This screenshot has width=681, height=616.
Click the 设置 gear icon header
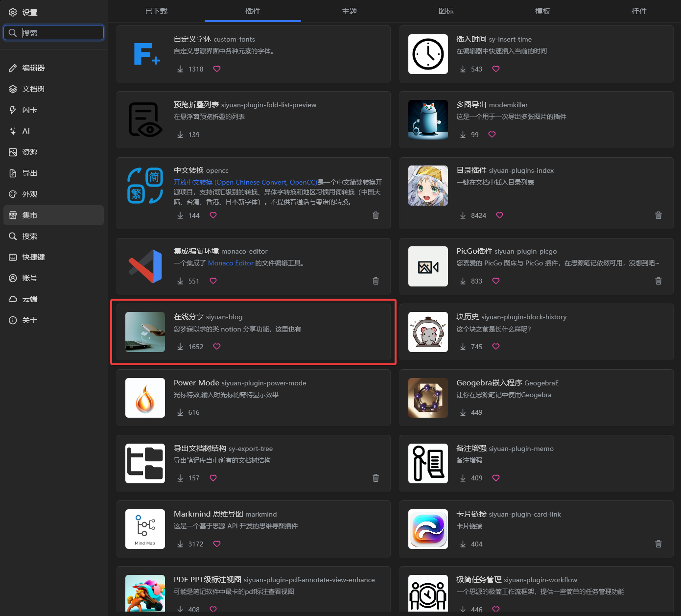pyautogui.click(x=13, y=13)
